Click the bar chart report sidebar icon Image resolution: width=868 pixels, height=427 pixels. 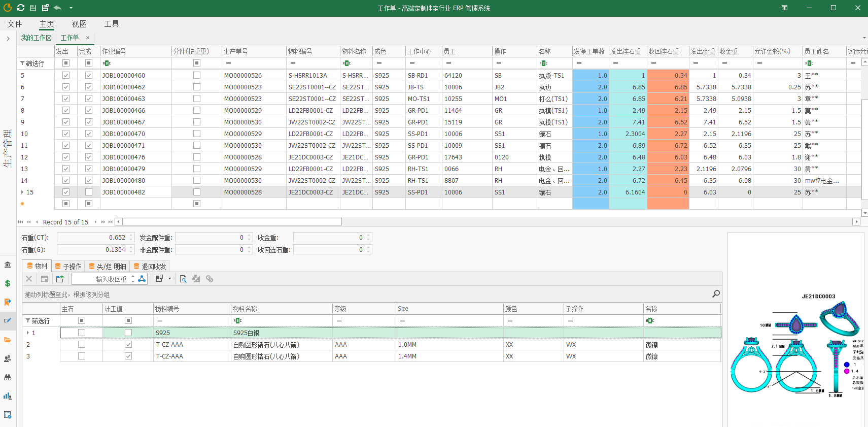(x=8, y=396)
